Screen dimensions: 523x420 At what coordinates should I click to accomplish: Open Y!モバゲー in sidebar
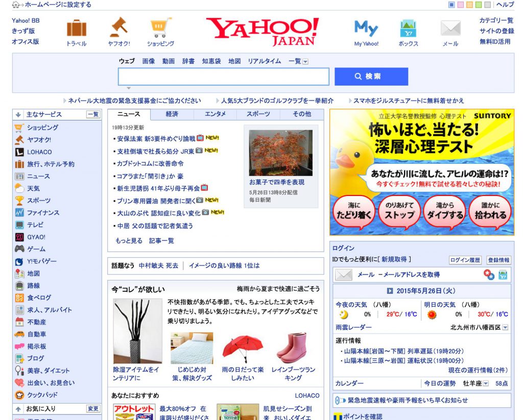tap(42, 261)
